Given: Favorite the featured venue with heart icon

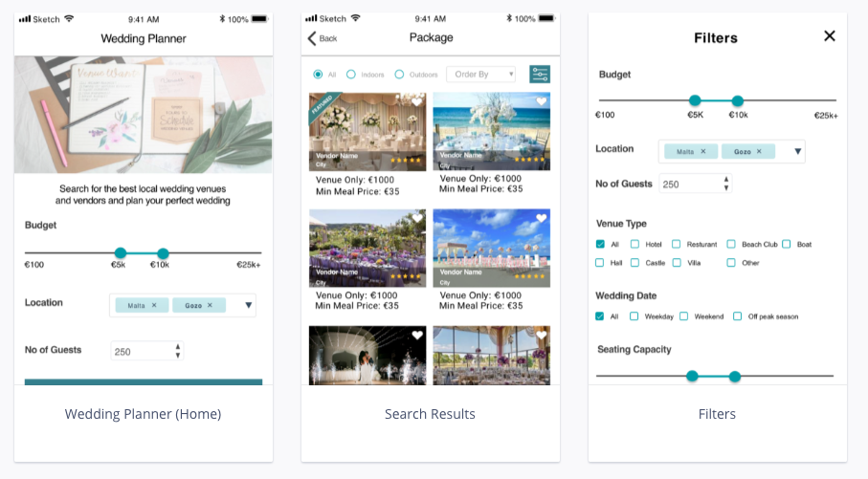Looking at the screenshot, I should [x=417, y=101].
